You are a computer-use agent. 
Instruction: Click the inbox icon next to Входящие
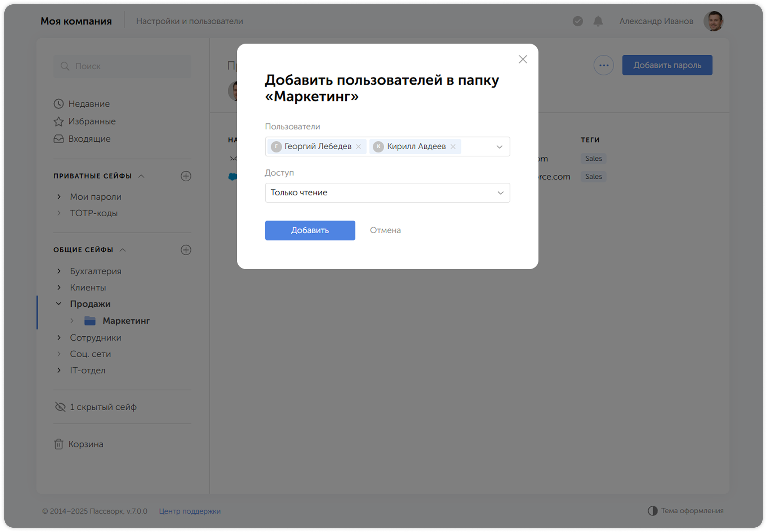click(x=58, y=139)
